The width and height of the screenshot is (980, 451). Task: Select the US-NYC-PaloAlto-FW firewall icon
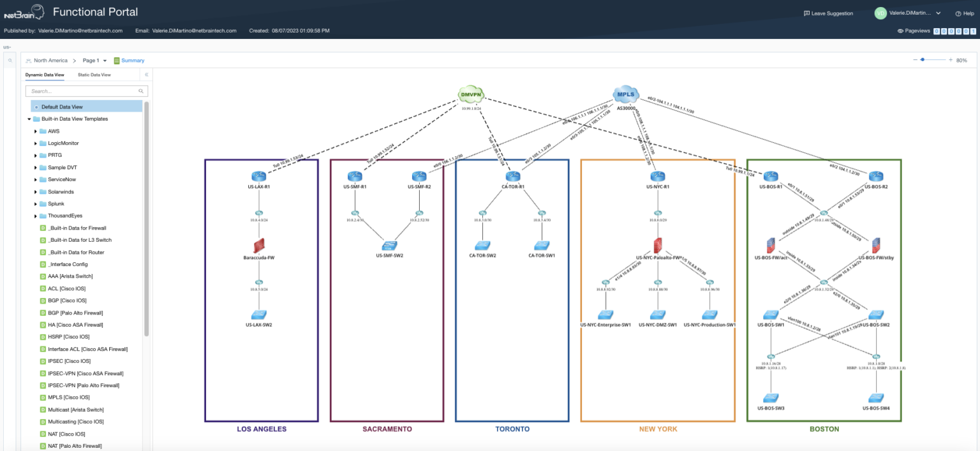[x=657, y=246]
